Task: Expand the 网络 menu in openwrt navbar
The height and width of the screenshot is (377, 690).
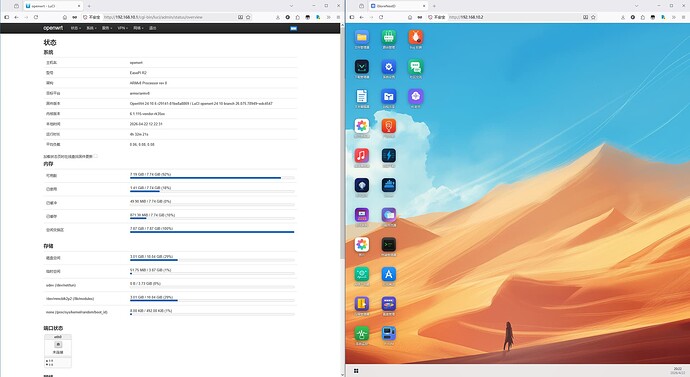Action: (138, 28)
